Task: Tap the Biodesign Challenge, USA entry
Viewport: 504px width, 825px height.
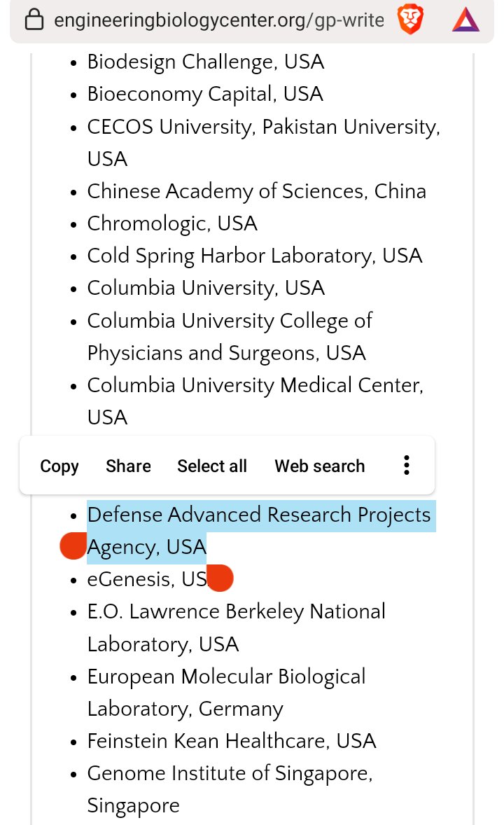Action: click(205, 62)
